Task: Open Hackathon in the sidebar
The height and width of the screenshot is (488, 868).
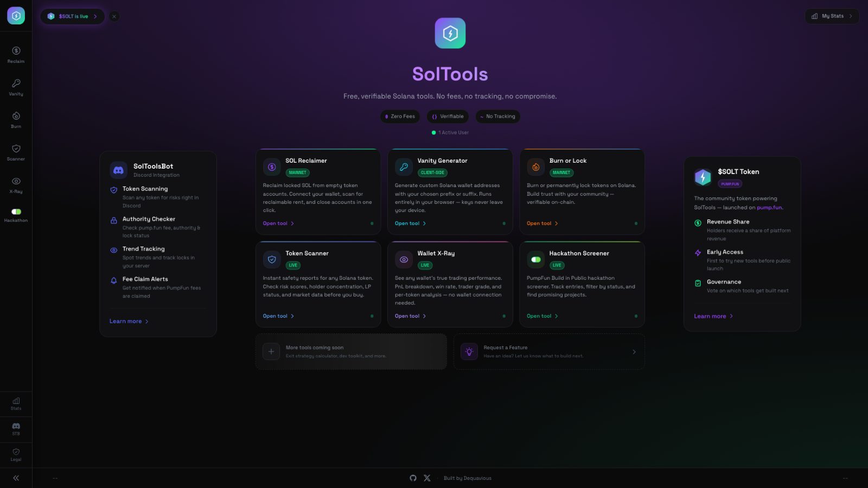Action: coord(16,215)
